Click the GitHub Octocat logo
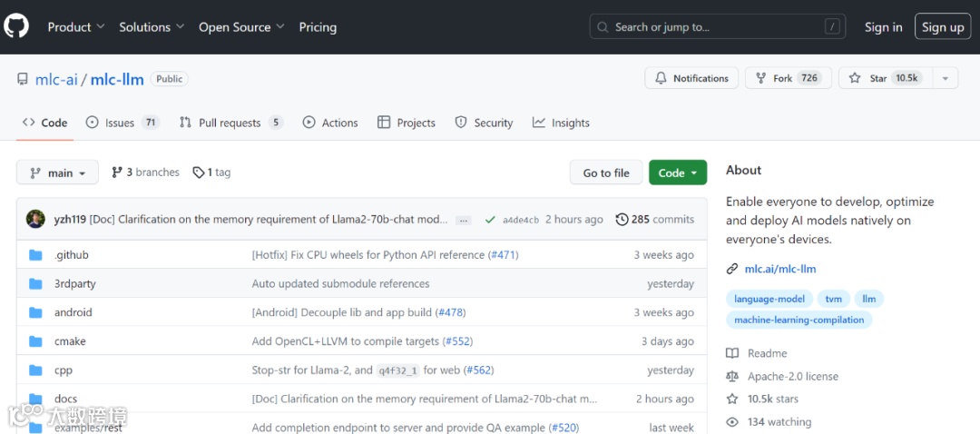980x434 pixels. pos(16,26)
